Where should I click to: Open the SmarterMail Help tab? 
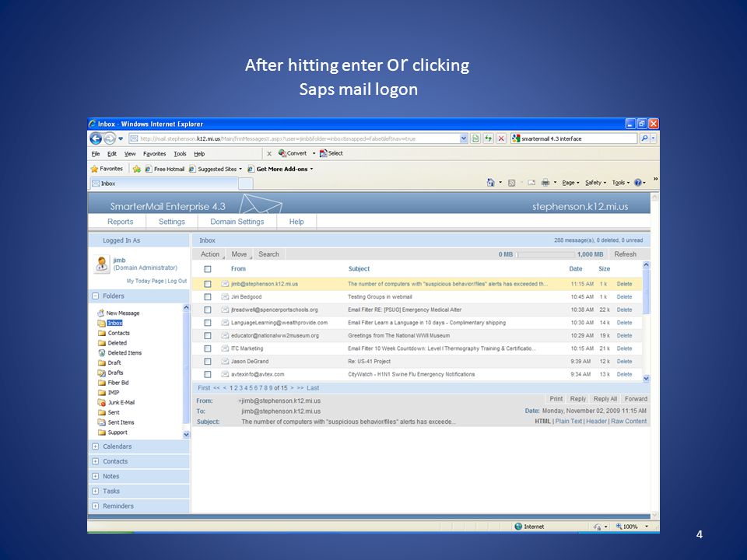pos(296,222)
